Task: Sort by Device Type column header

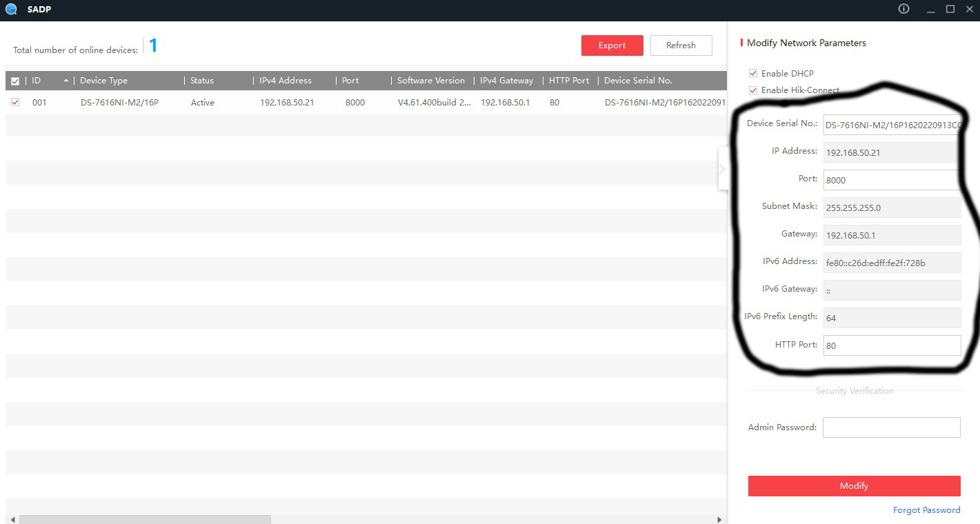Action: [x=103, y=81]
